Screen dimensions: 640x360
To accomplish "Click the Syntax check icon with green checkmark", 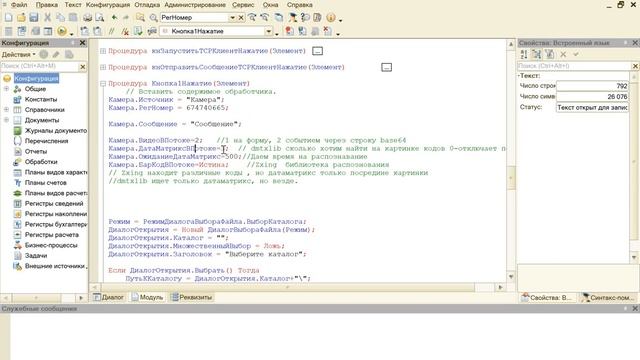I will [138, 31].
